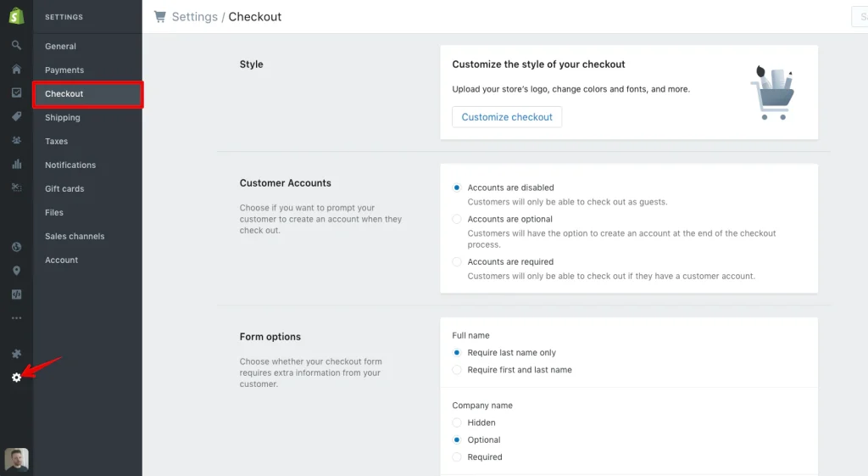This screenshot has height=476, width=868.
Task: Set Company name to Required
Action: (x=458, y=457)
